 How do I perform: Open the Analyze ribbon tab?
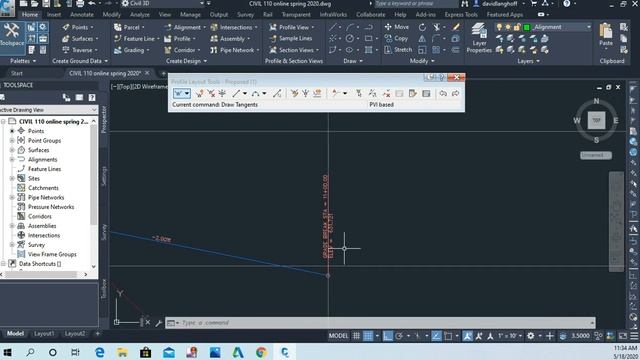pos(140,14)
